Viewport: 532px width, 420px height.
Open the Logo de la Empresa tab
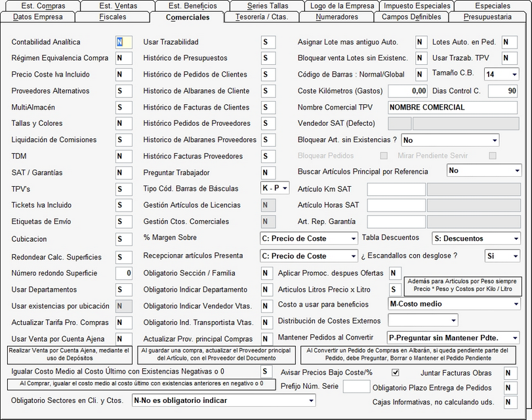click(342, 6)
